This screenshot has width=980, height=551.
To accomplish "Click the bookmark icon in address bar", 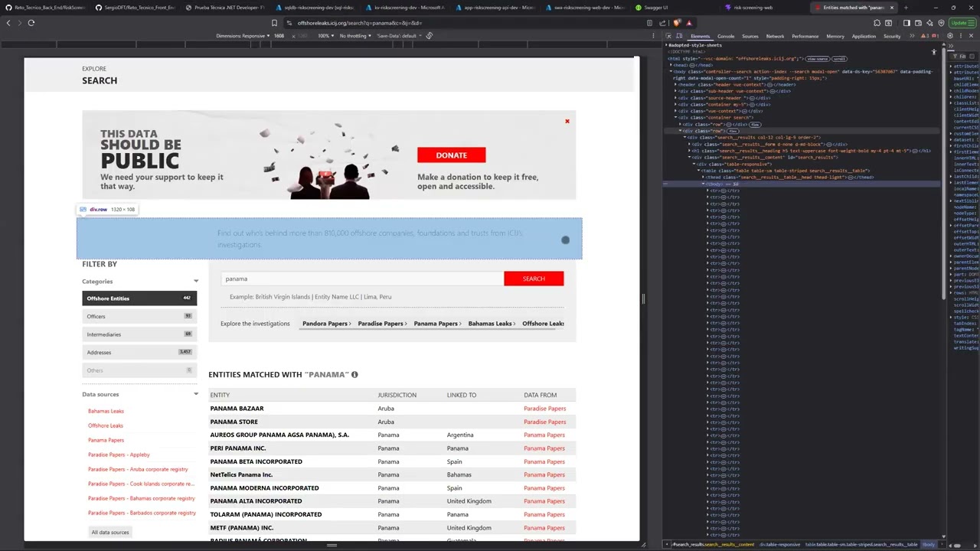I will tap(274, 23).
